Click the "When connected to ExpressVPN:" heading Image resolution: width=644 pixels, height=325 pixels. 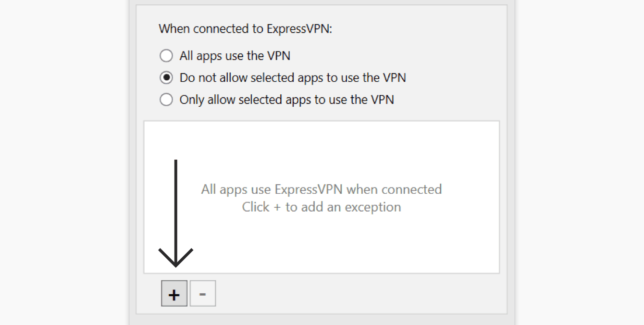click(245, 29)
